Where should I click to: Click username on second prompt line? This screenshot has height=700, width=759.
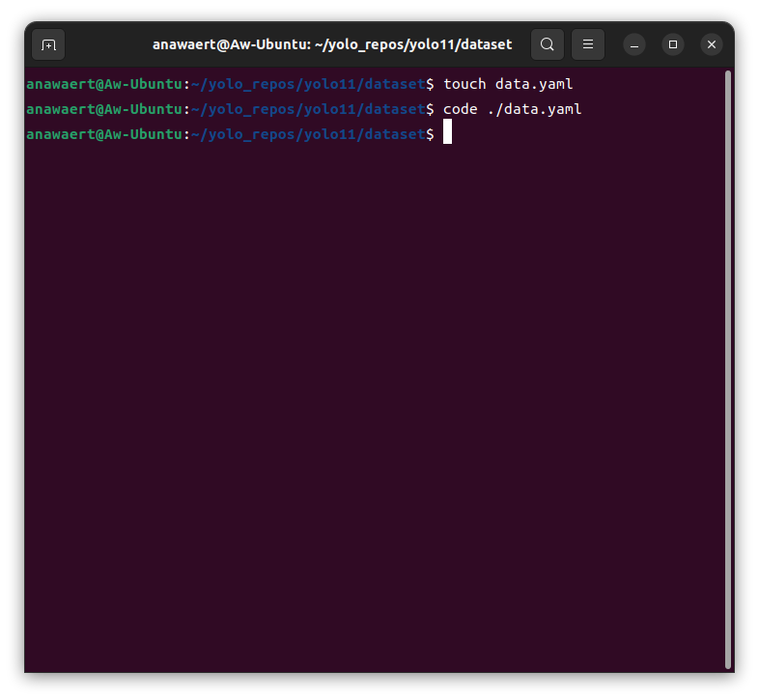coord(103,109)
